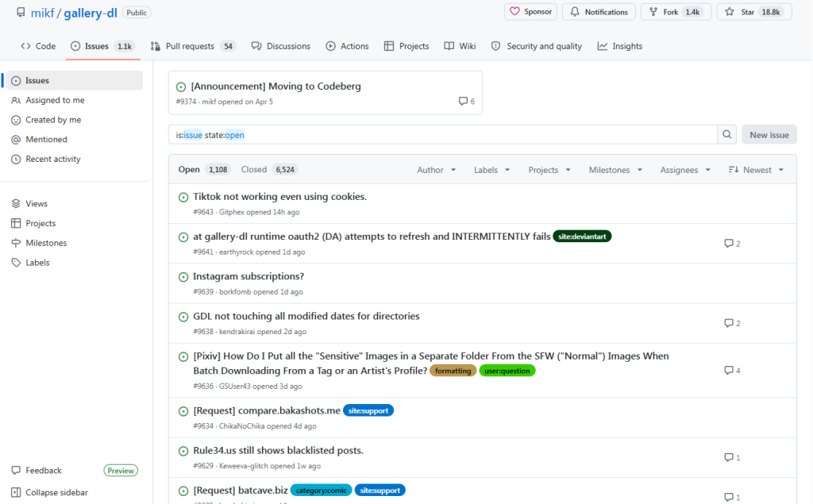Image resolution: width=813 pixels, height=504 pixels.
Task: Click the Notifications bell icon
Action: click(575, 11)
